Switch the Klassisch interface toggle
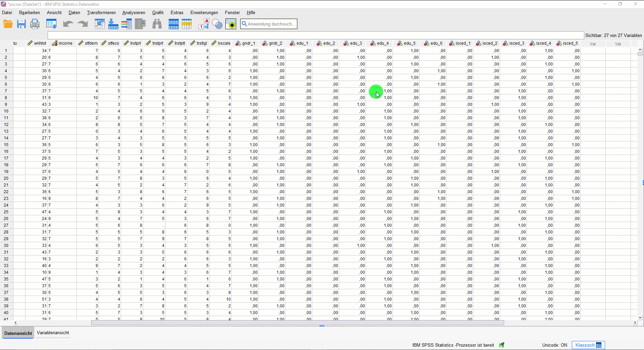Viewport: 644px width, 350px height. [588, 345]
